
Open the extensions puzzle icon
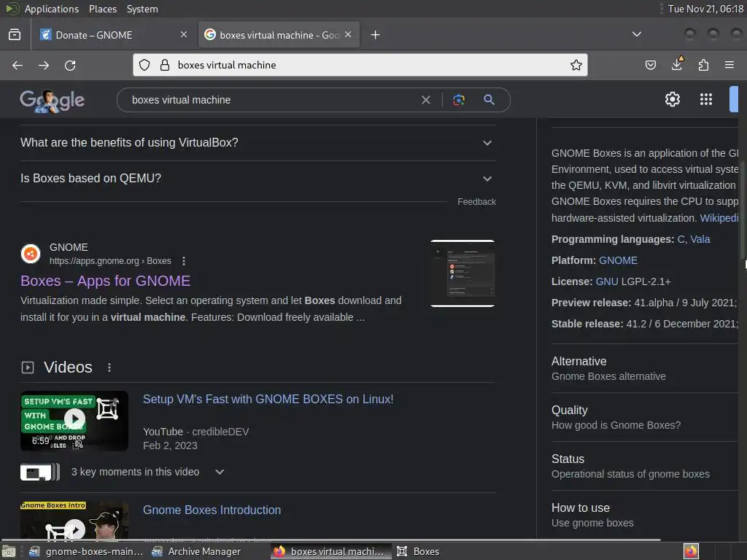(703, 65)
